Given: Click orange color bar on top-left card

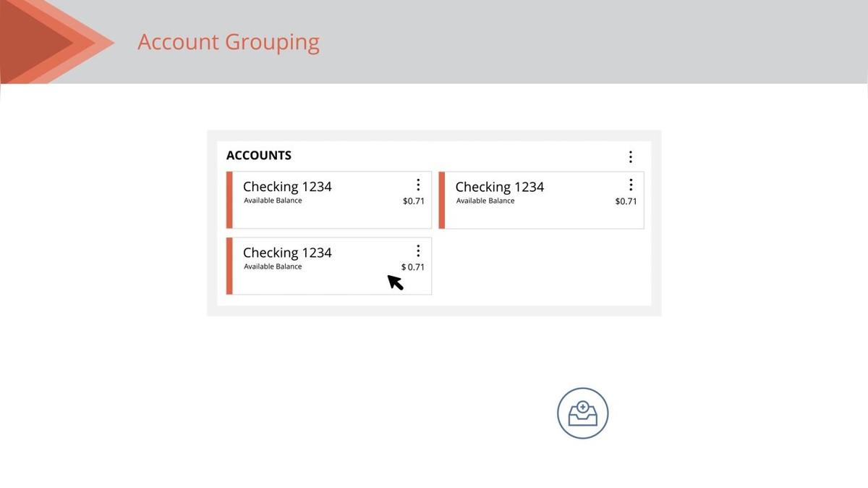Looking at the screenshot, I should (x=229, y=200).
